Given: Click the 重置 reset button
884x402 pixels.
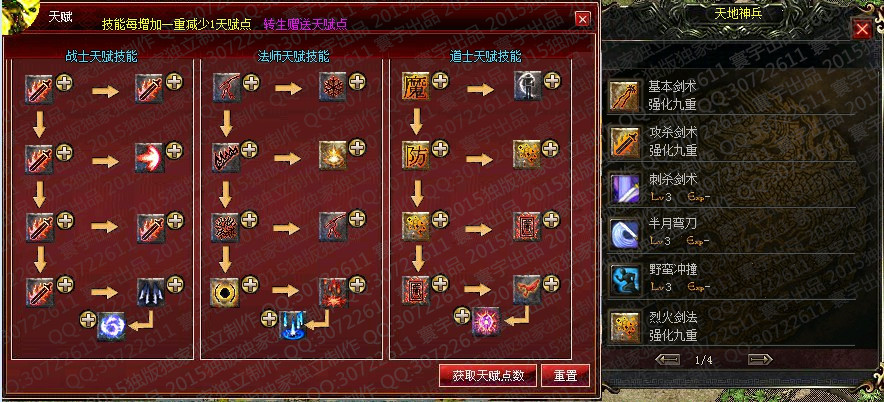Looking at the screenshot, I should 565,376.
